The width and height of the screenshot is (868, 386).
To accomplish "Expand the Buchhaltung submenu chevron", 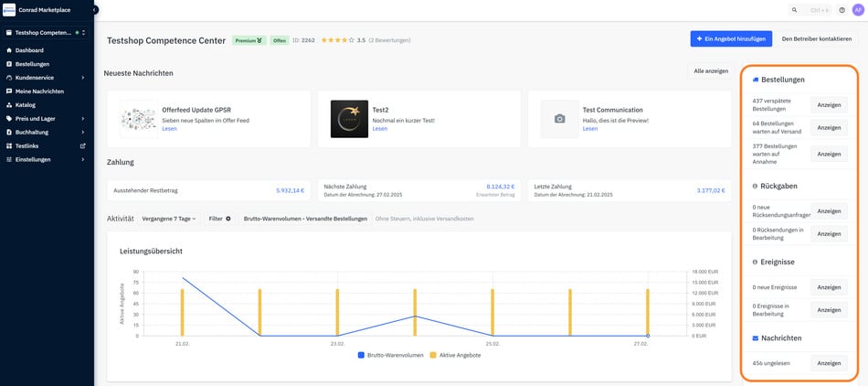I will click(83, 133).
